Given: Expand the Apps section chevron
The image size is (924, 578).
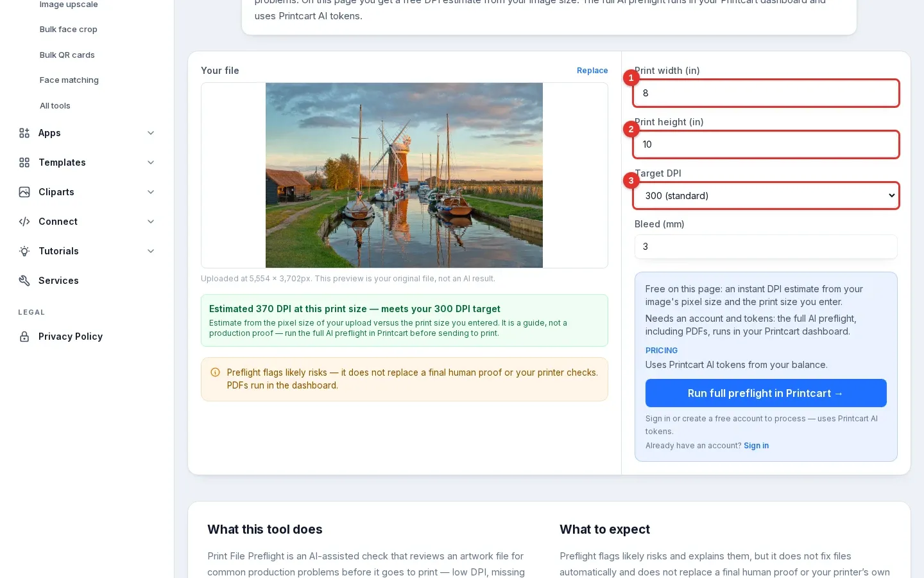Looking at the screenshot, I should [151, 133].
